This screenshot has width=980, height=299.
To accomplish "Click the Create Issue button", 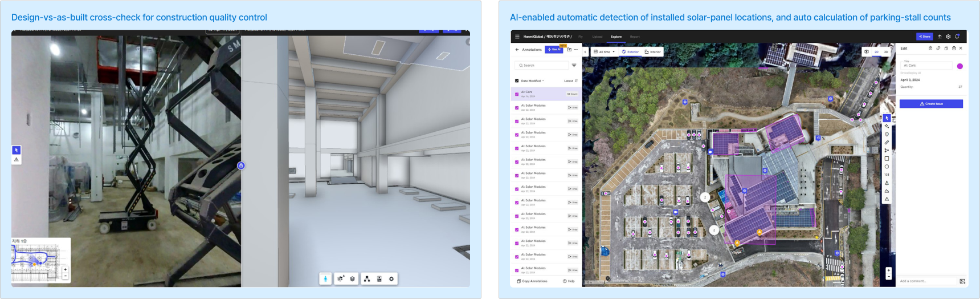I will point(931,104).
